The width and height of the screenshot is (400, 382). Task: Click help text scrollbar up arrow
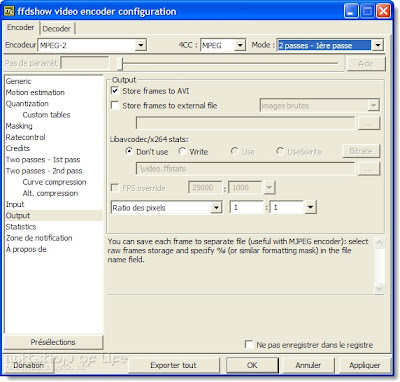[379, 242]
